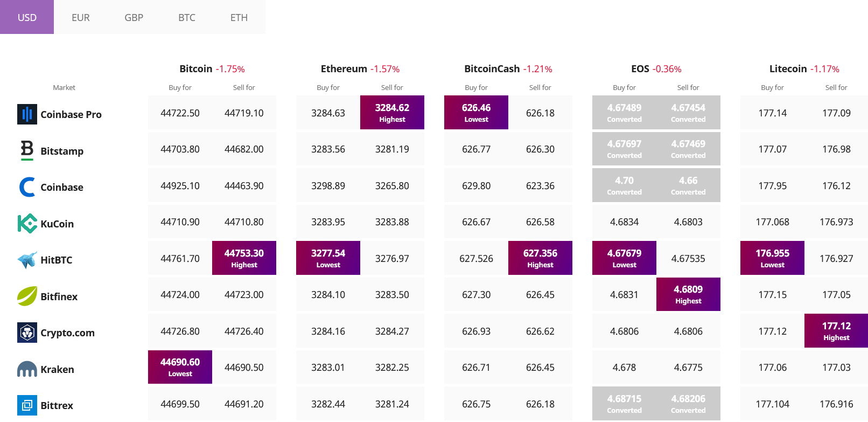Viewport: 868px width, 422px height.
Task: Click Bittrex Bitcoin buy price 44699.50
Action: [x=180, y=404]
